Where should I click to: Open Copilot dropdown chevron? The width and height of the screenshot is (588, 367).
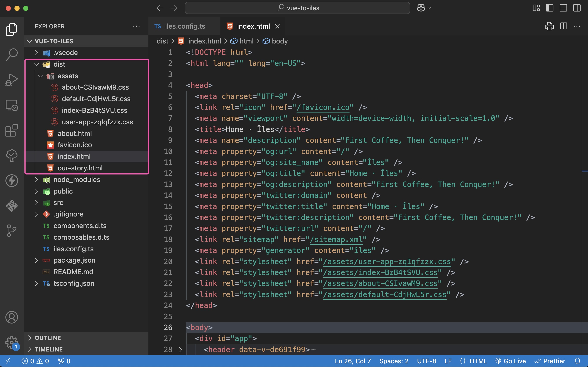[x=429, y=8]
